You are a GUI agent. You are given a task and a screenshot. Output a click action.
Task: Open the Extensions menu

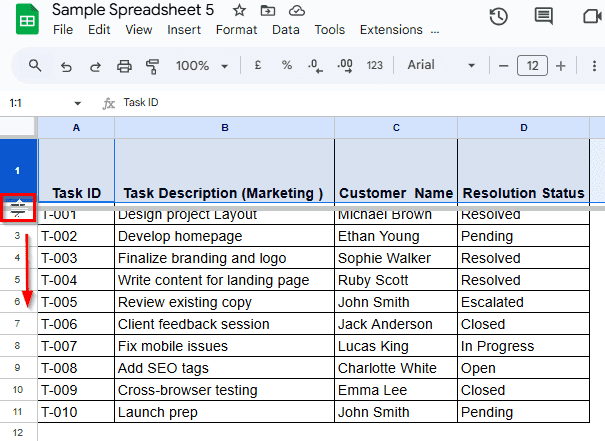click(x=390, y=30)
